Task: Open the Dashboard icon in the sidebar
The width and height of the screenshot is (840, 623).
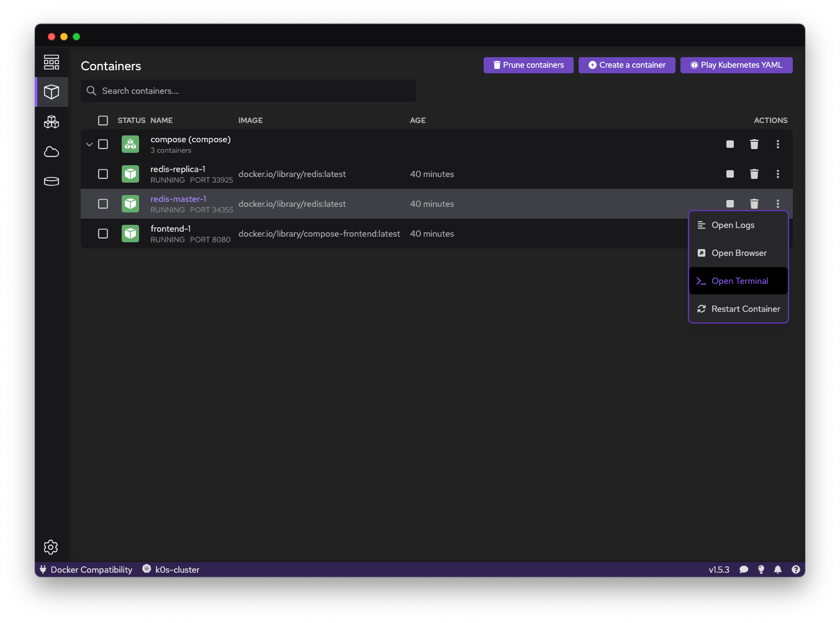Action: (x=52, y=62)
